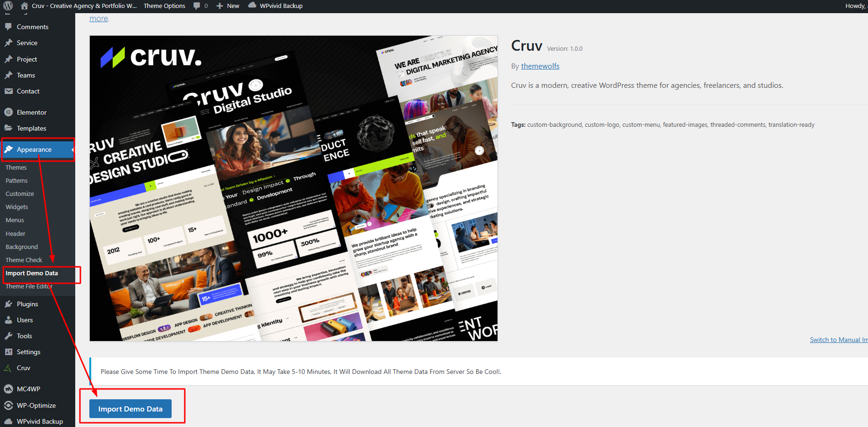The width and height of the screenshot is (868, 427).
Task: Open the Plugins menu icon
Action: pos(8,304)
